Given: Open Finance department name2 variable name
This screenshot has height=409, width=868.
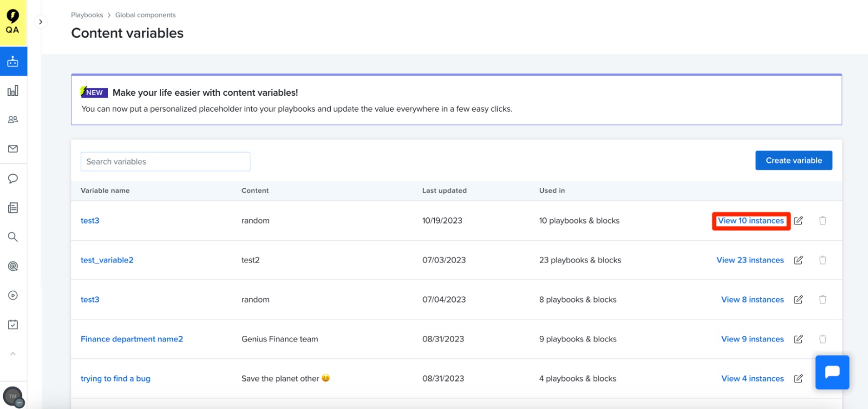Looking at the screenshot, I should [x=132, y=339].
